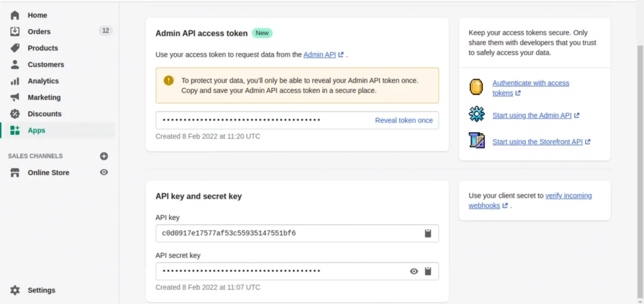The image size is (644, 304).
Task: Follow Start using the Storefront API link
Action: tap(537, 142)
